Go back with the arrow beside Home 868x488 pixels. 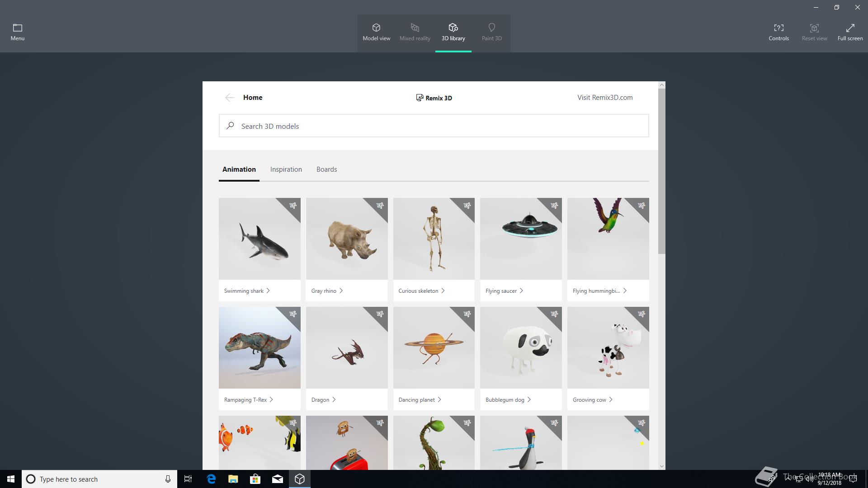(x=230, y=98)
